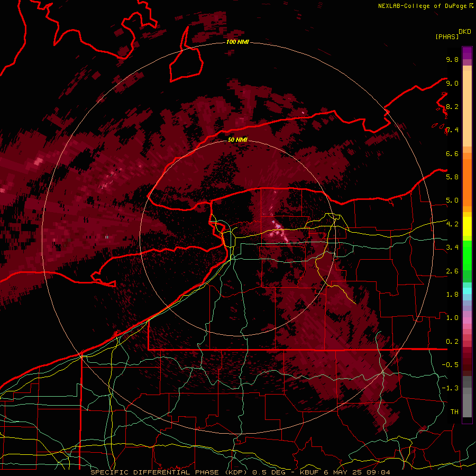The image size is (476, 476).
Task: Click the 9.0 legend value
Action: (x=452, y=83)
